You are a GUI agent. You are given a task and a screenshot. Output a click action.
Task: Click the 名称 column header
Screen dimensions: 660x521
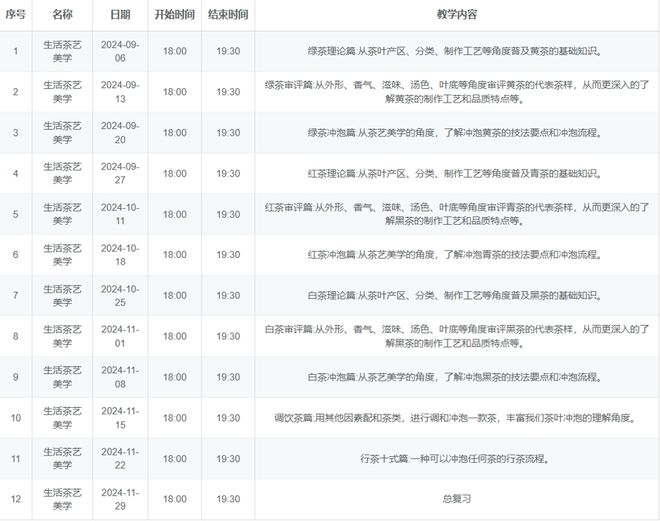tap(62, 15)
